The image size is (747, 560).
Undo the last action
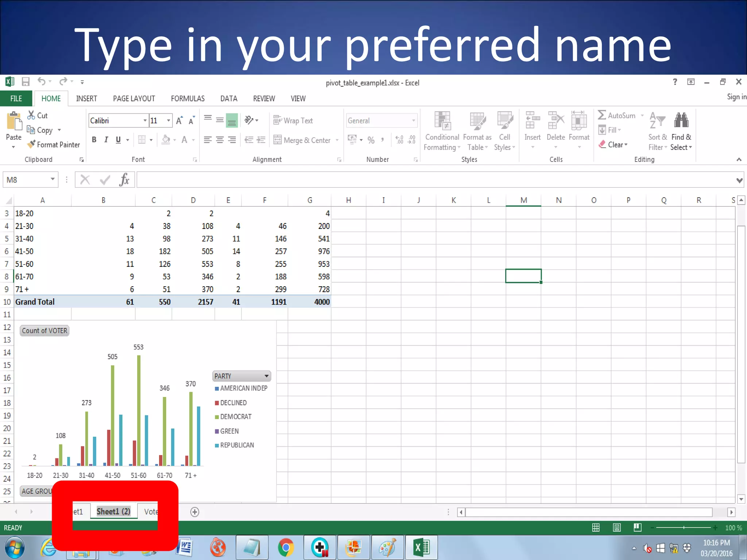(x=42, y=82)
